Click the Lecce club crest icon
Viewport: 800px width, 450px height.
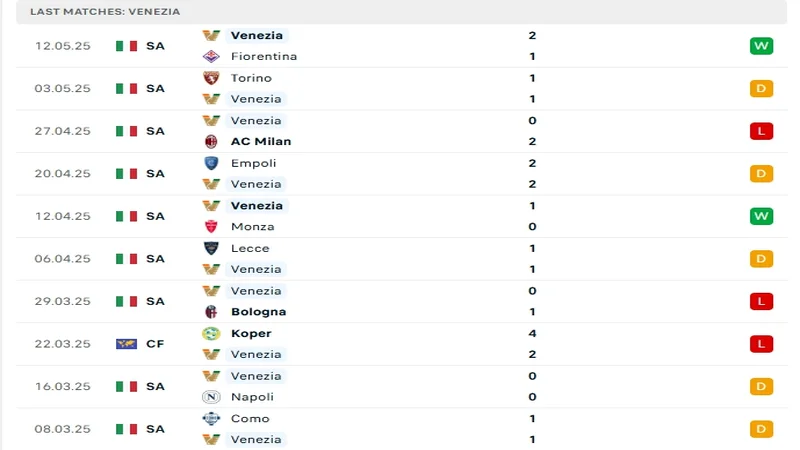coord(211,248)
